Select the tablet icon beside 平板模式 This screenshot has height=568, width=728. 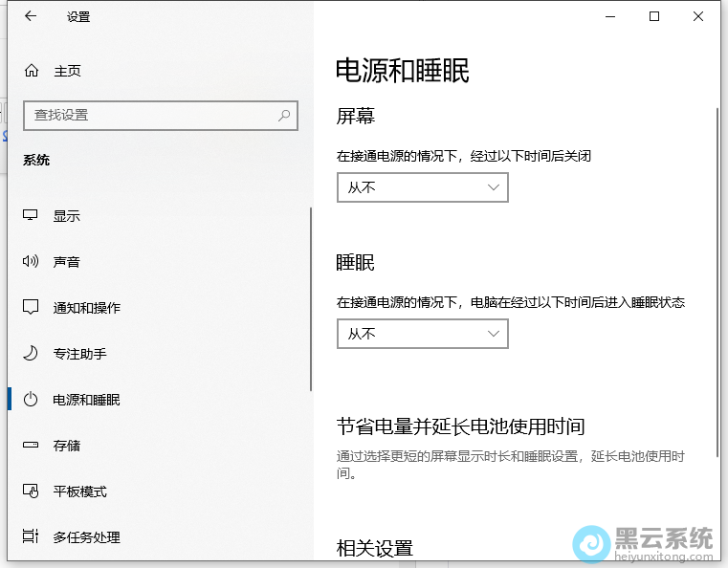[x=31, y=492]
